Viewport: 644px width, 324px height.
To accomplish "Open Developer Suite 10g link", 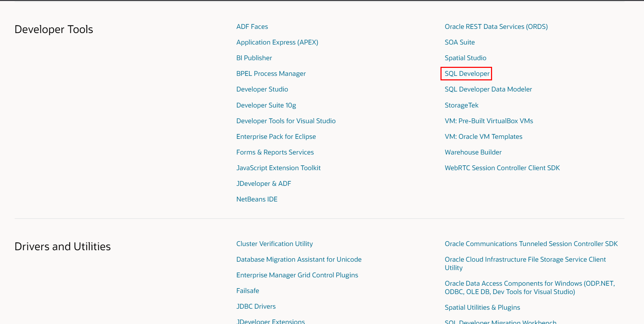I will pyautogui.click(x=266, y=105).
